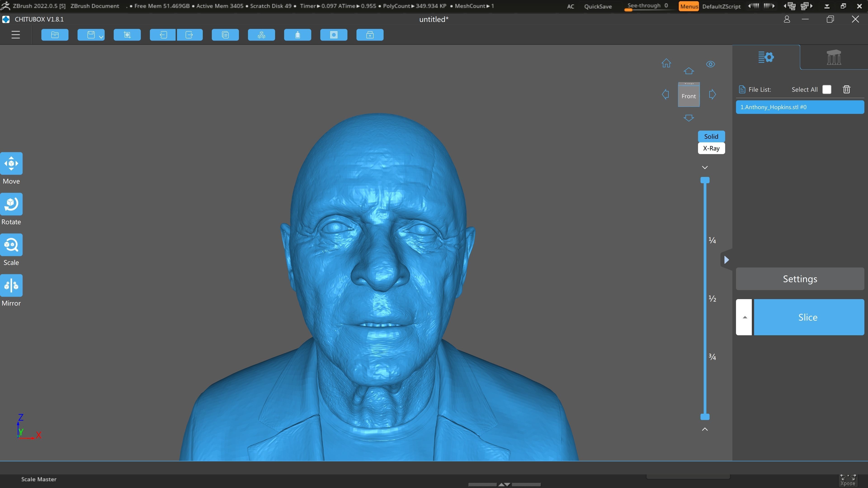Click the hollow model toolbar icon

(334, 35)
